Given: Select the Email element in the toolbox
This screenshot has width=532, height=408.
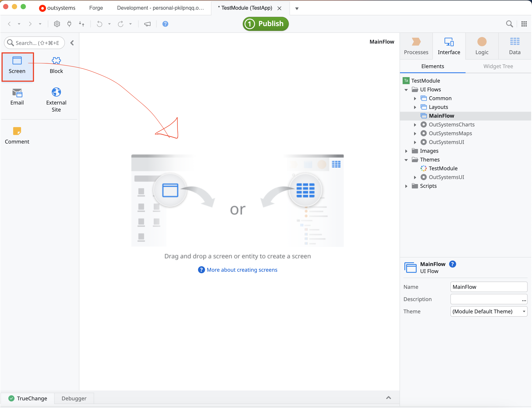Looking at the screenshot, I should (x=17, y=97).
